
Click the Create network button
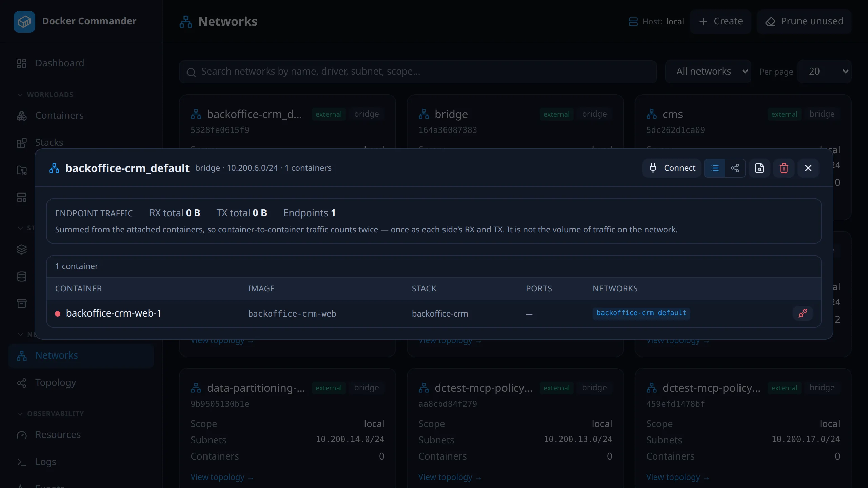point(721,22)
